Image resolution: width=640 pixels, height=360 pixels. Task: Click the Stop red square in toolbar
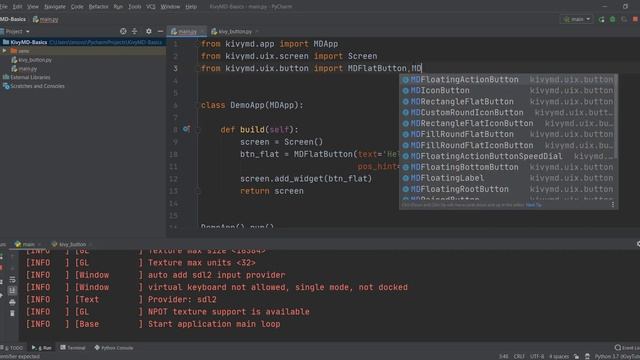[x=636, y=19]
